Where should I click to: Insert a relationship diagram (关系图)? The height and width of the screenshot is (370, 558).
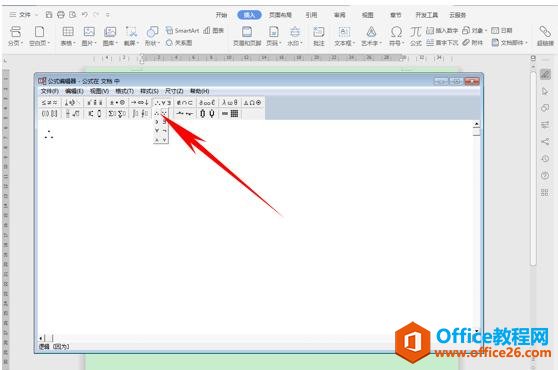pos(179,43)
